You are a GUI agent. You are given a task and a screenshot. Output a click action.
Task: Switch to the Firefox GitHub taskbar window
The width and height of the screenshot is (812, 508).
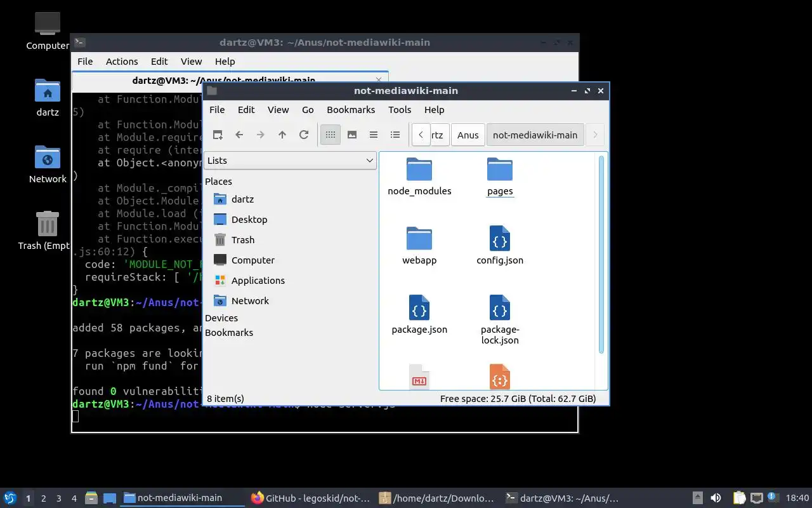310,498
